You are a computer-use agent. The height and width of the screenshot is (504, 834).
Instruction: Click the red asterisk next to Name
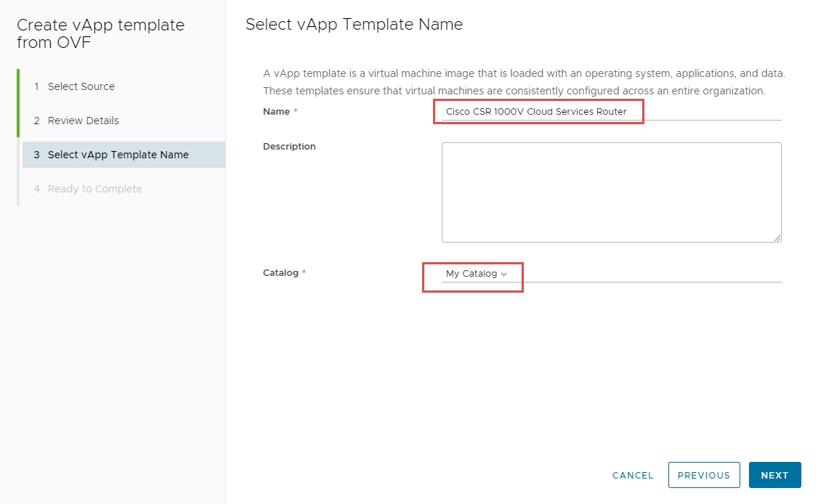tap(296, 112)
